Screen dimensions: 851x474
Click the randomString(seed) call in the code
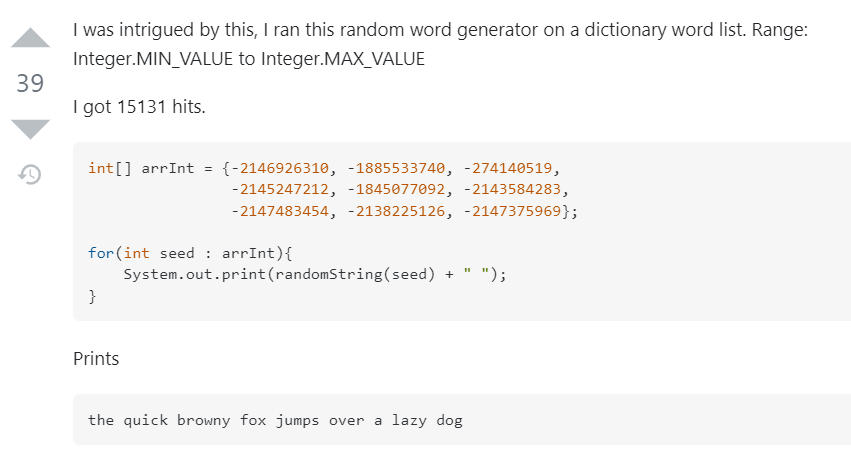pyautogui.click(x=355, y=275)
